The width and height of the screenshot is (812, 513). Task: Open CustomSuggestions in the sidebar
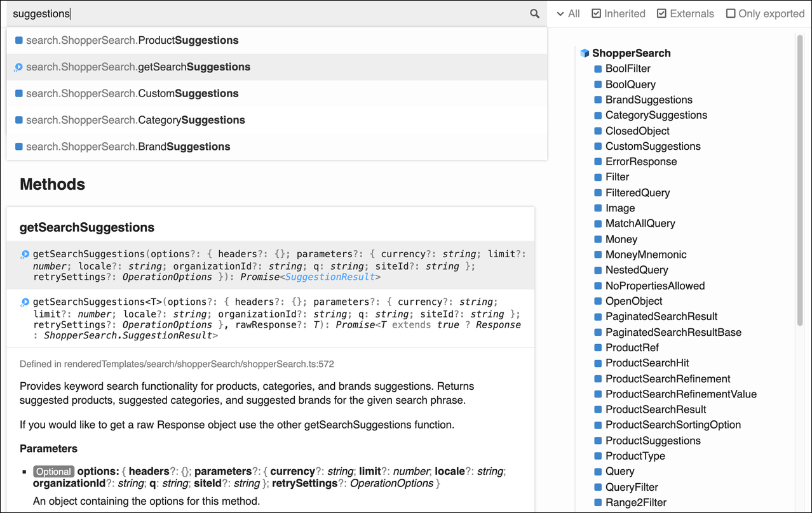coord(653,146)
